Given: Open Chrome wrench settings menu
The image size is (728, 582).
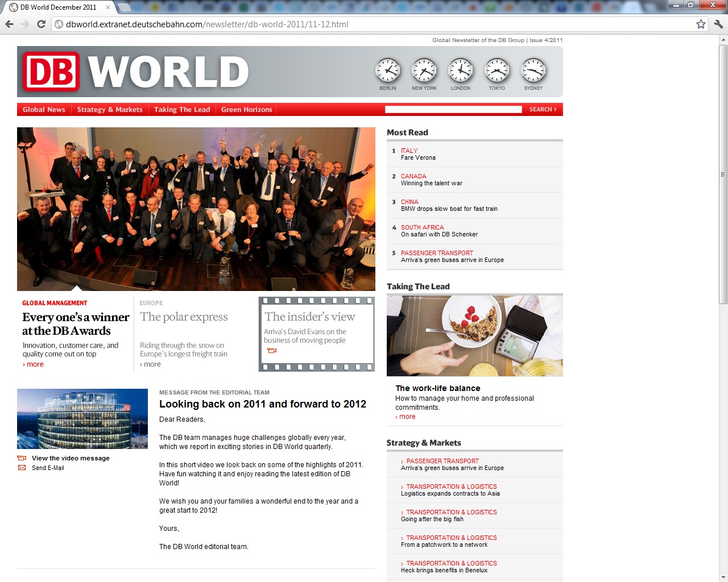Looking at the screenshot, I should point(718,24).
